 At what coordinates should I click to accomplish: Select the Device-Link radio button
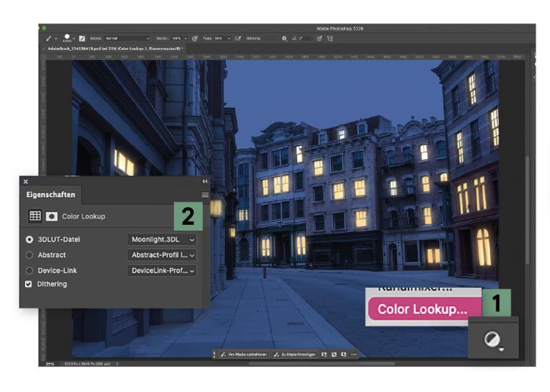click(29, 271)
